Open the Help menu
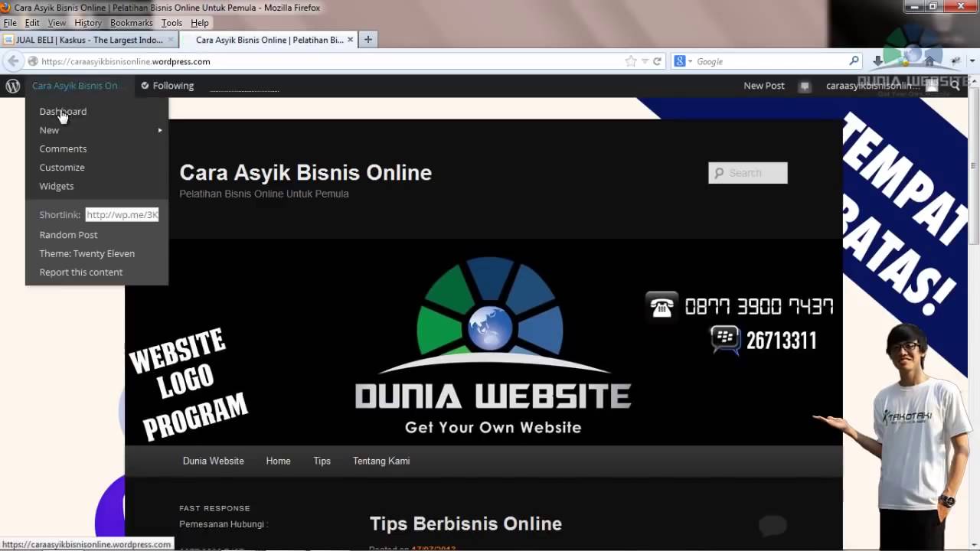980x551 pixels. tap(200, 23)
